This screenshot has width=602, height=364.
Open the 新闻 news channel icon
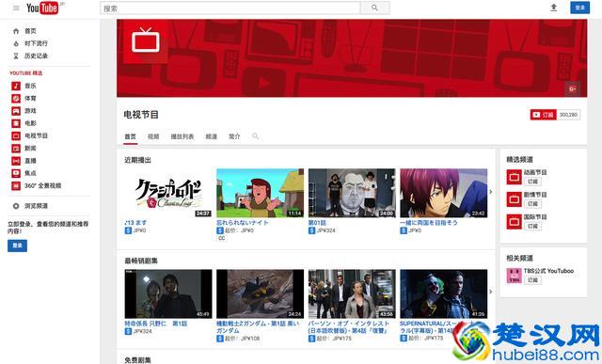16,149
